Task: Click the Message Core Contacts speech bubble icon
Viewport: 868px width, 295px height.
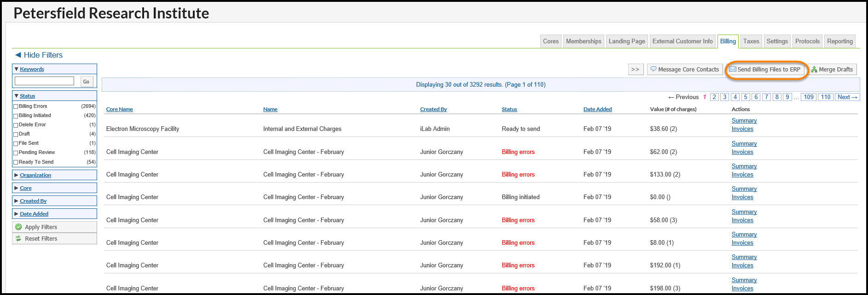Action: (x=653, y=69)
